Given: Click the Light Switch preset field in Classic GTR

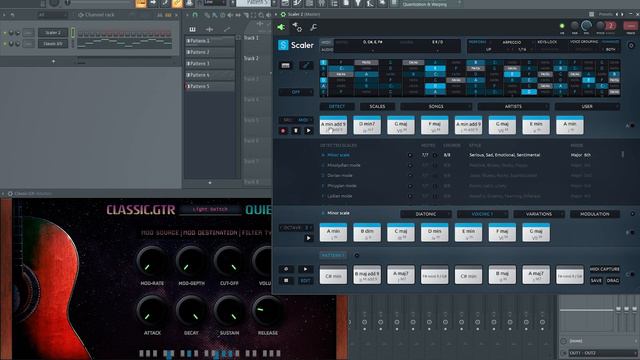Looking at the screenshot, I should point(210,209).
